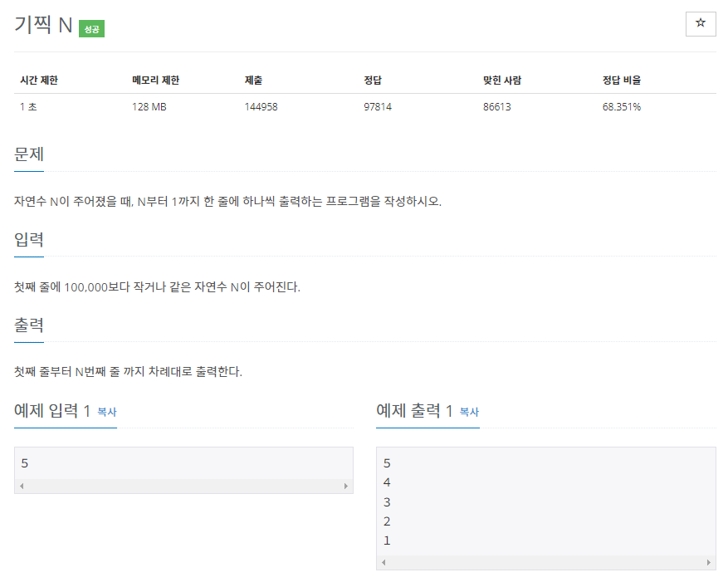Click the 시간 제한 column header
This screenshot has height=582, width=728.
coord(39,81)
